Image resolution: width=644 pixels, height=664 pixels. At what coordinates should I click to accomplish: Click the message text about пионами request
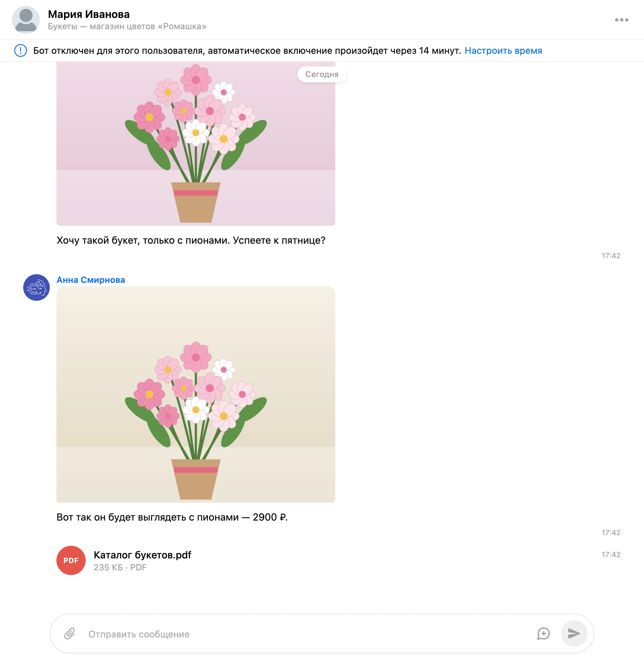point(191,240)
